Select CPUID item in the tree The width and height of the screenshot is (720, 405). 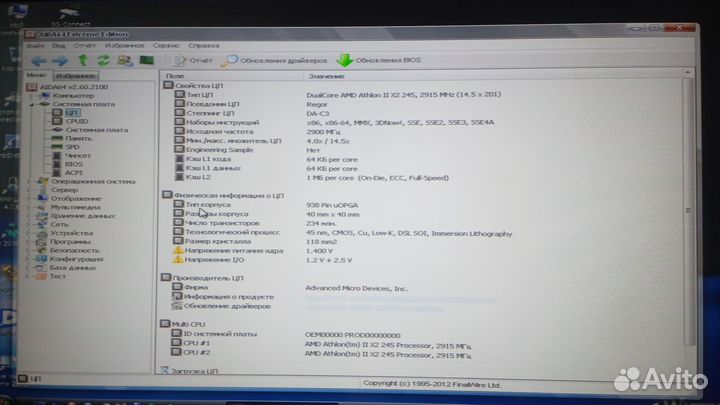pyautogui.click(x=77, y=121)
